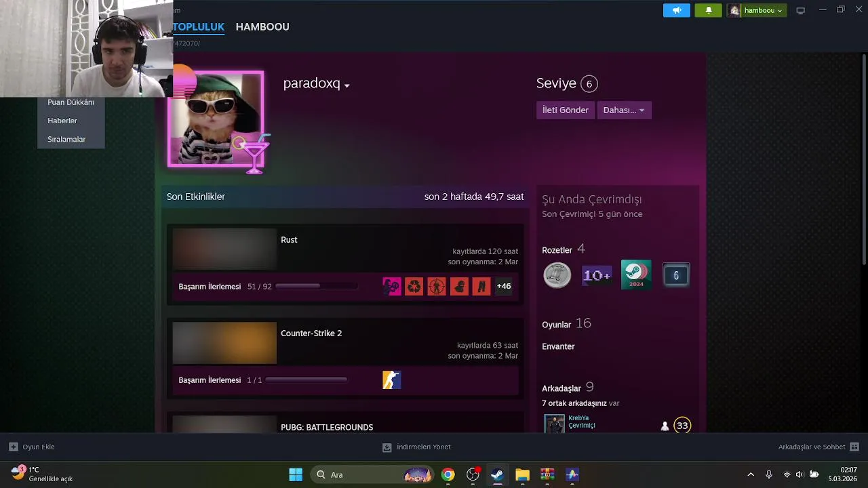Click the İleti Gönder button
Image resolution: width=868 pixels, height=488 pixels.
[x=565, y=110]
